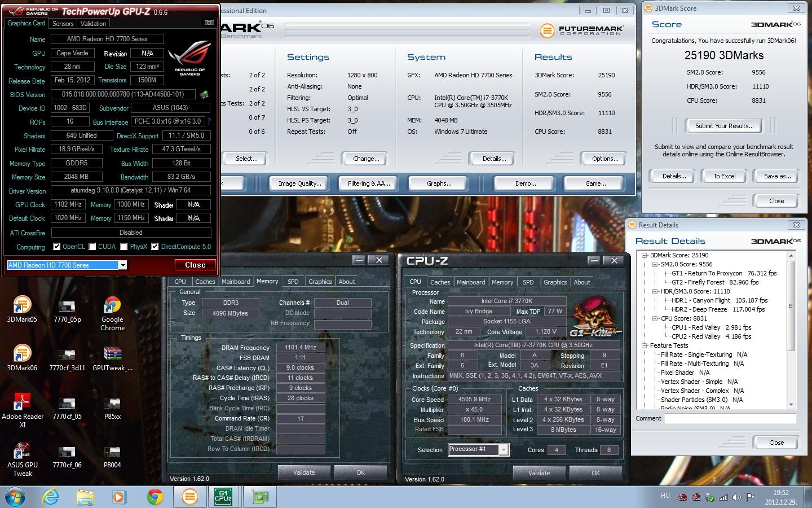
Task: Click To Excel in the 3DMark Score window
Action: [724, 176]
